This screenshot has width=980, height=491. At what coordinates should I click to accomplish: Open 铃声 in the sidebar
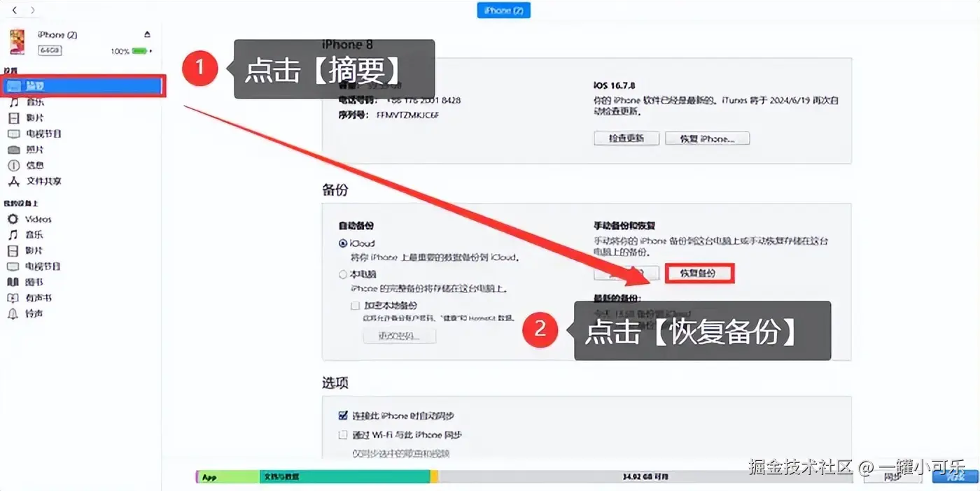(x=35, y=314)
